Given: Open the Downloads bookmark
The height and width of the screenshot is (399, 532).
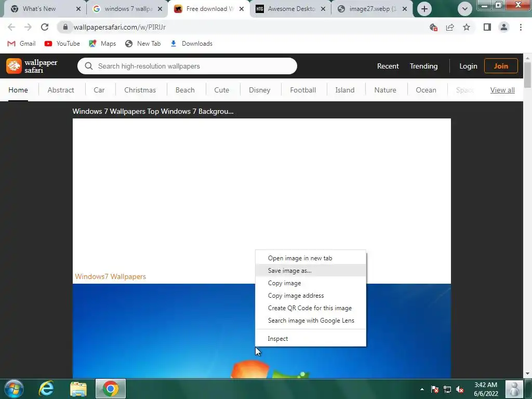Looking at the screenshot, I should click(x=191, y=44).
